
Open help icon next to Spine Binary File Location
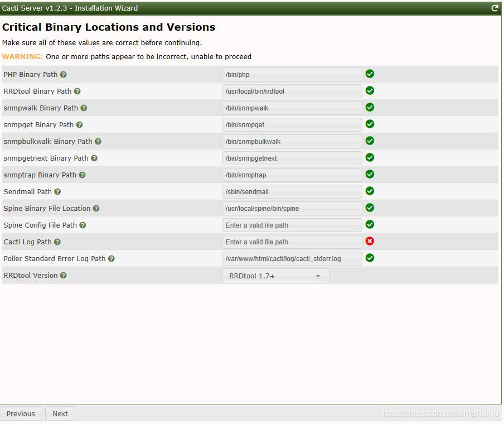click(96, 209)
